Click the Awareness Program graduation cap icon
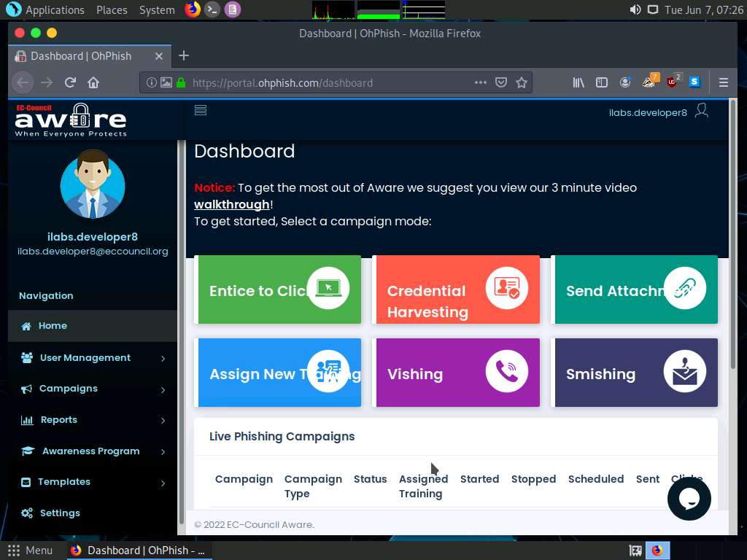 click(x=28, y=451)
